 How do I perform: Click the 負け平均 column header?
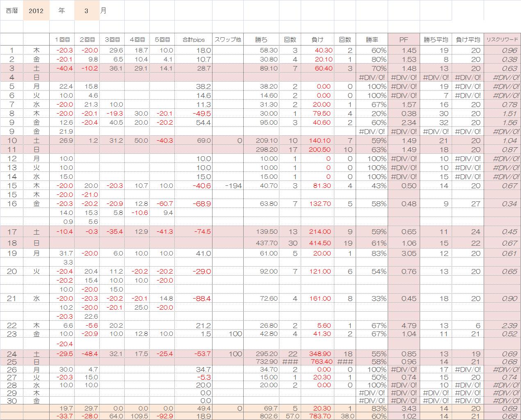point(468,40)
